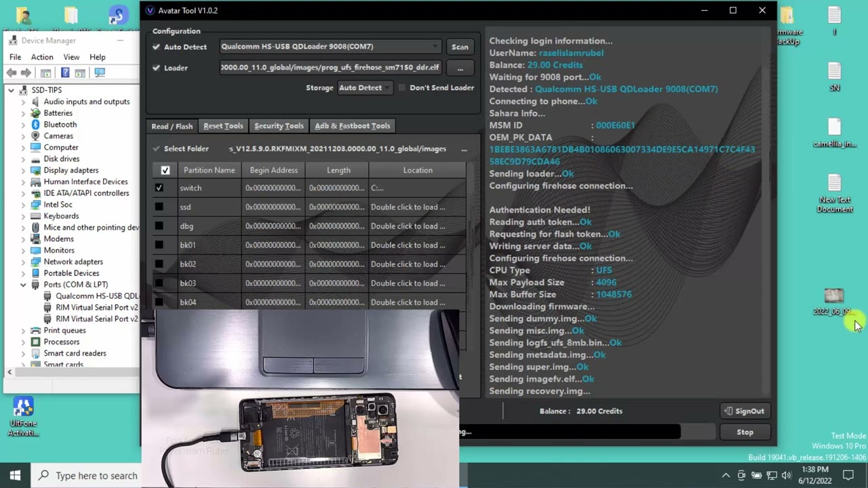868x488 pixels.
Task: Click Back arrow in Device Manager toolbar
Action: point(12,73)
